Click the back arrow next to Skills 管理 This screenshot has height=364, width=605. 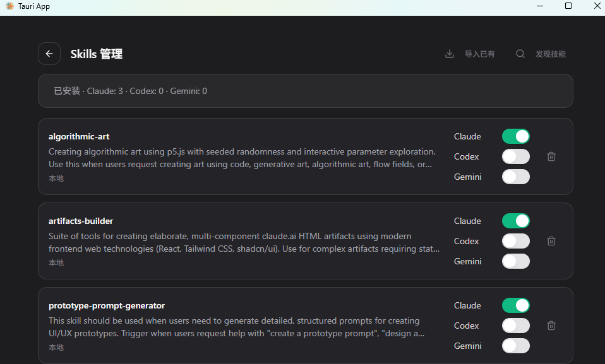tap(49, 54)
